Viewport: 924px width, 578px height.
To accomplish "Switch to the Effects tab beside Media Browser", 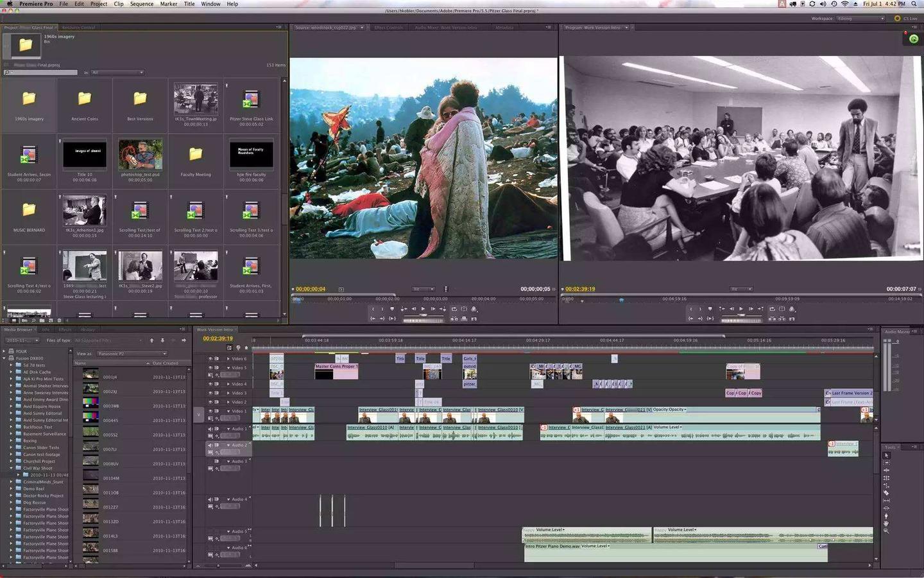I will coord(65,329).
